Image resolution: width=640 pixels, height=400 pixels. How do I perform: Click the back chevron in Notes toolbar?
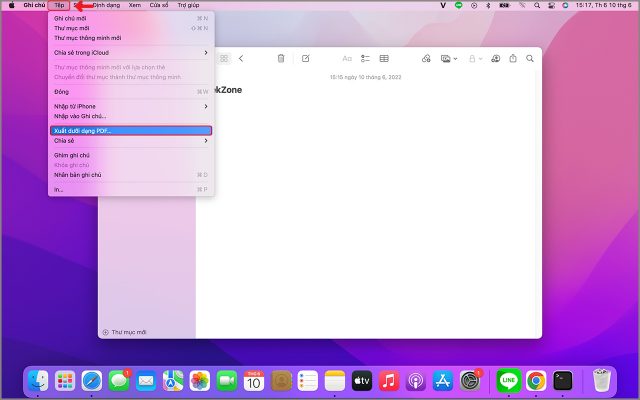(241, 59)
